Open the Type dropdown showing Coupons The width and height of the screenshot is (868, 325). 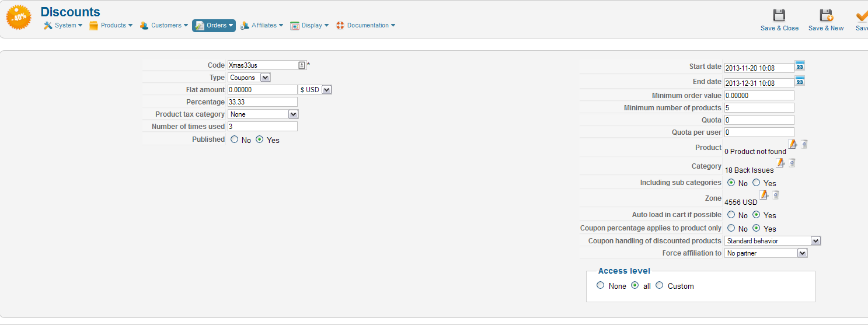[x=249, y=77]
